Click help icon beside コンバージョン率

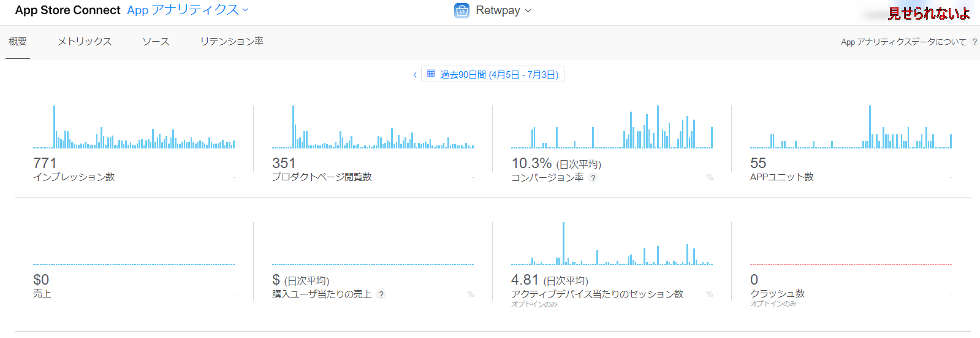click(x=593, y=178)
